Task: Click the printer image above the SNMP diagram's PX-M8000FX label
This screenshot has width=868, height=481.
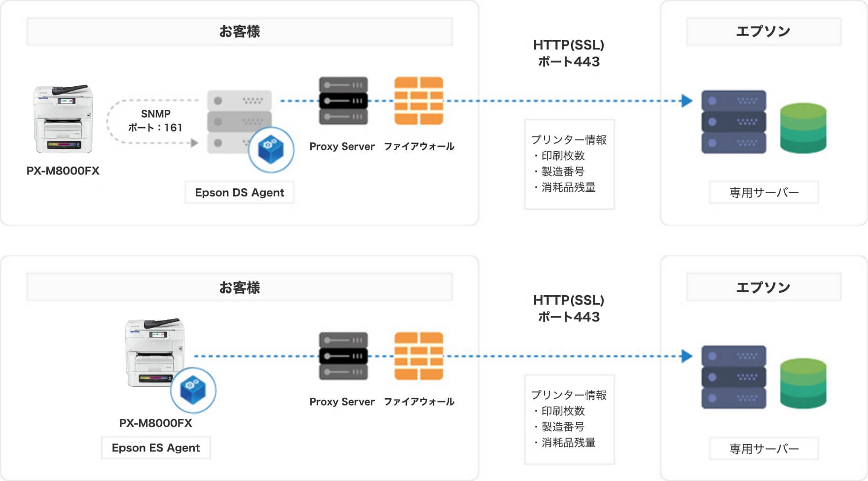Action: tap(63, 119)
